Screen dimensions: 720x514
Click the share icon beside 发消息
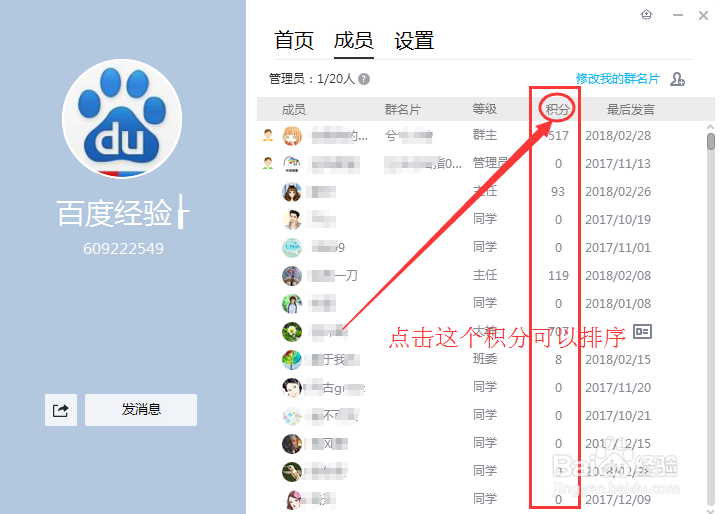[61, 409]
